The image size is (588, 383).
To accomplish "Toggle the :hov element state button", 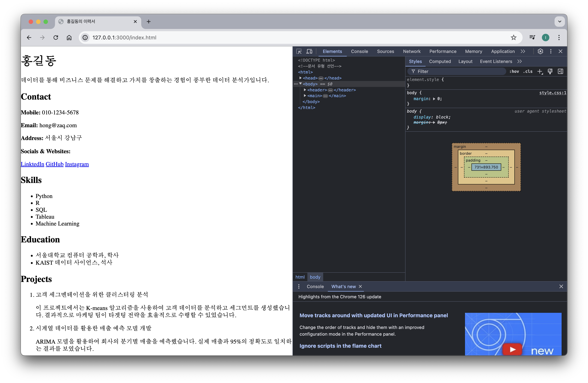I will [x=514, y=72].
